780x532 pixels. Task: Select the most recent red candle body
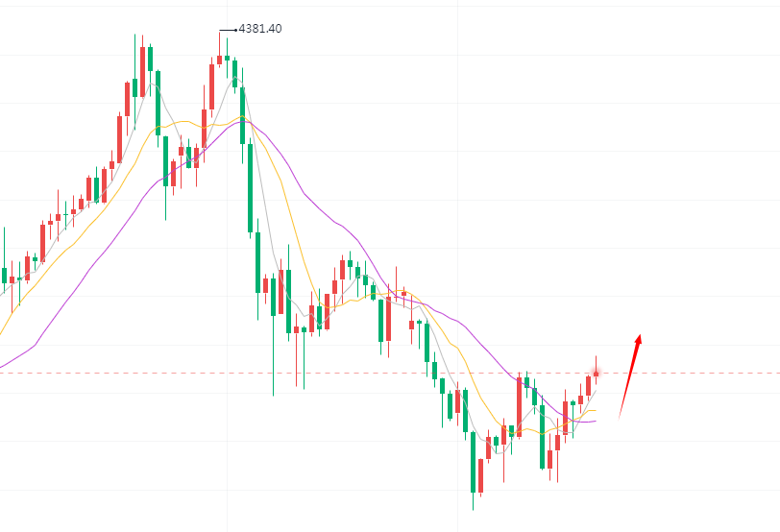point(588,385)
